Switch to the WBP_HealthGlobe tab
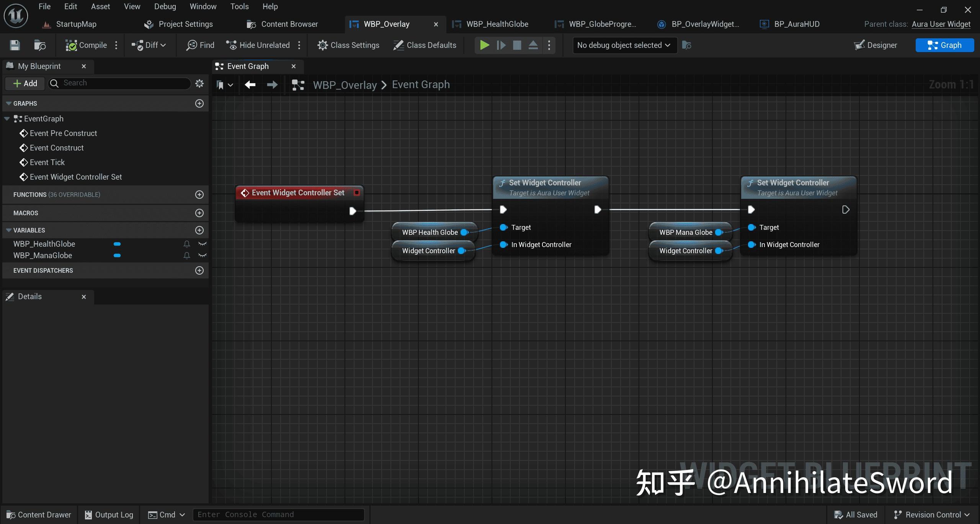Screen dimensions: 980x524 click(x=497, y=24)
